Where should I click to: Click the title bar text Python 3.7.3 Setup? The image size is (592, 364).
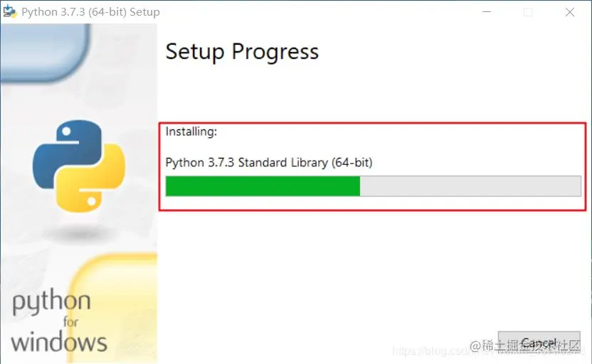click(x=90, y=12)
